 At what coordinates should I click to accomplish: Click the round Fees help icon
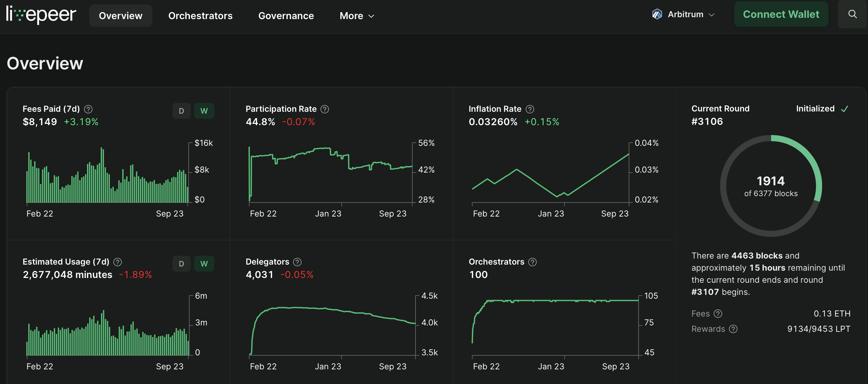click(718, 314)
